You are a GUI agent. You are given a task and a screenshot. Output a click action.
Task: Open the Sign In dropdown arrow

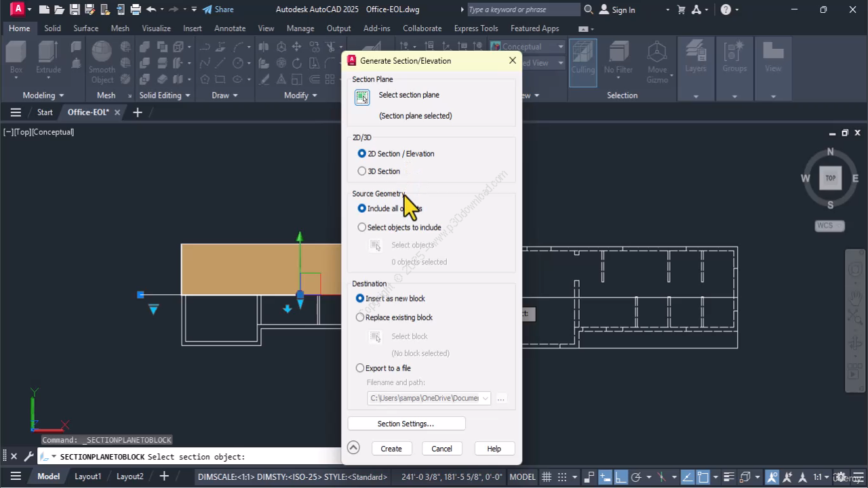[667, 9]
